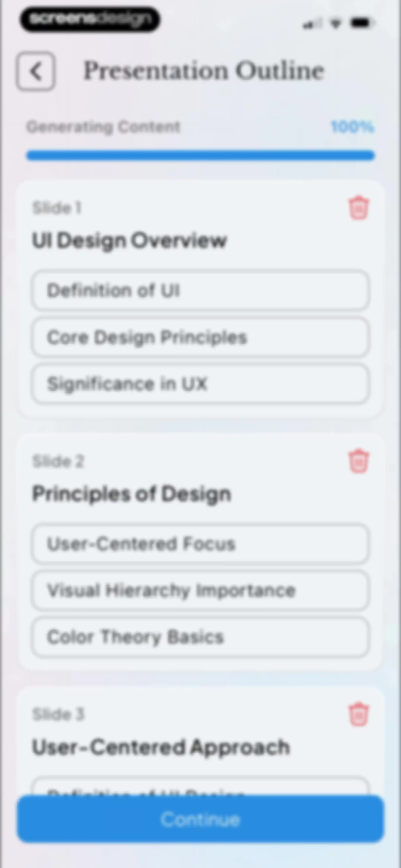Select the Principles of Design slide title

[132, 494]
